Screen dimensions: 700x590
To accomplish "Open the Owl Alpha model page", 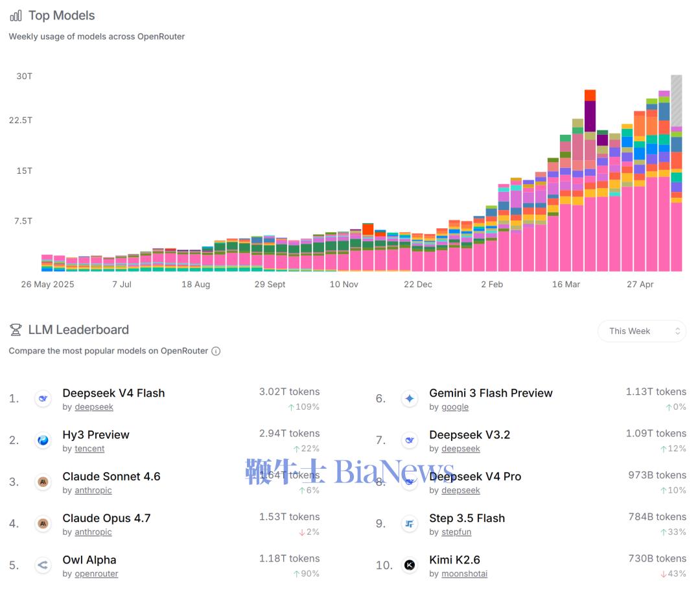I will [89, 560].
